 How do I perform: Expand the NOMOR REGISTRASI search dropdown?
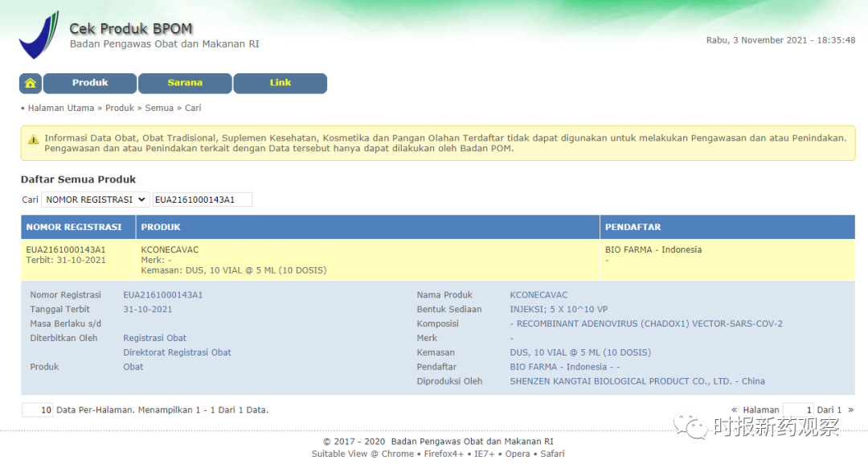pyautogui.click(x=95, y=200)
